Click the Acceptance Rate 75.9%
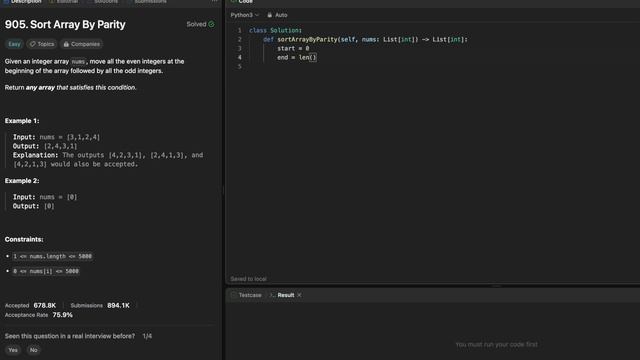Viewport: 640px width, 360px height. pyautogui.click(x=62, y=315)
